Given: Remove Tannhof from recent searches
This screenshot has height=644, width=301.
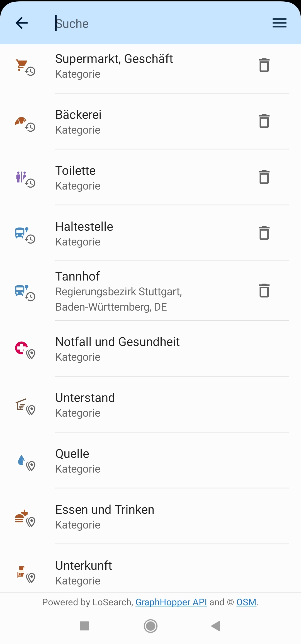Looking at the screenshot, I should (264, 291).
